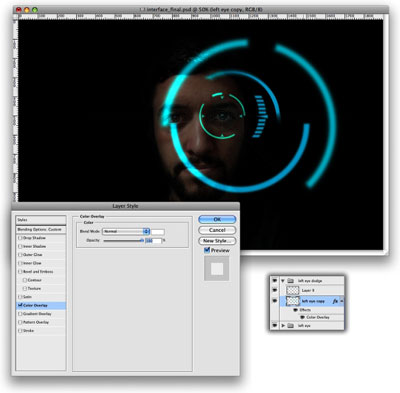The height and width of the screenshot is (393, 400).
Task: Click the document window title text
Action: coord(204,9)
